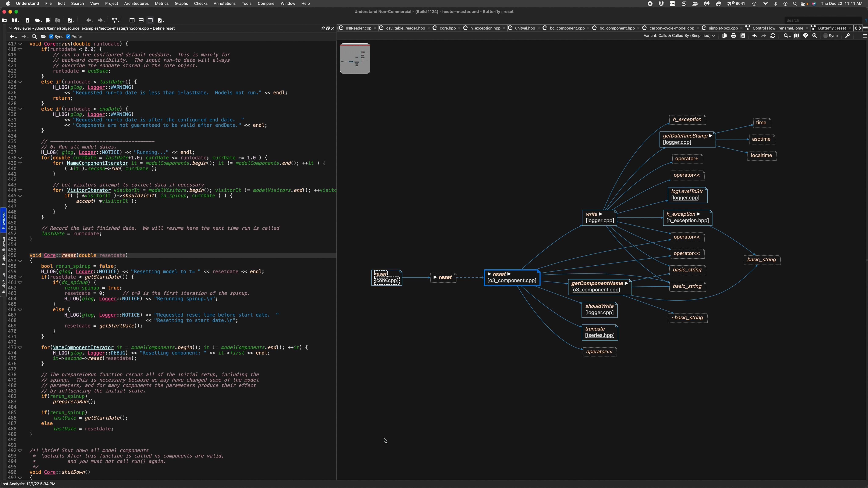Click the top-right Search field
The width and height of the screenshot is (868, 488).
(823, 20)
